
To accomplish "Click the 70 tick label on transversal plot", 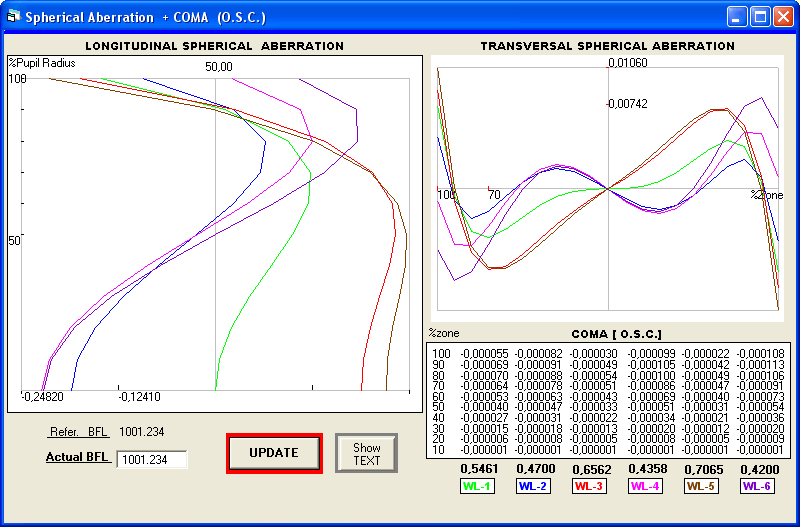I will coord(494,195).
